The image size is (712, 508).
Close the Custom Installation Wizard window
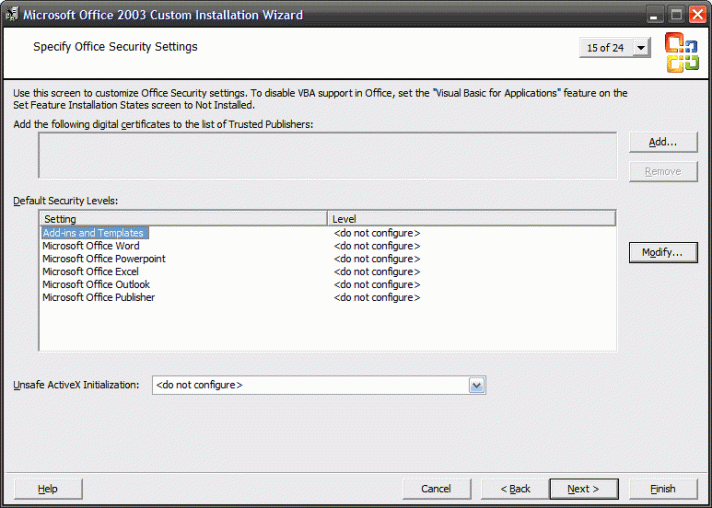tap(698, 15)
